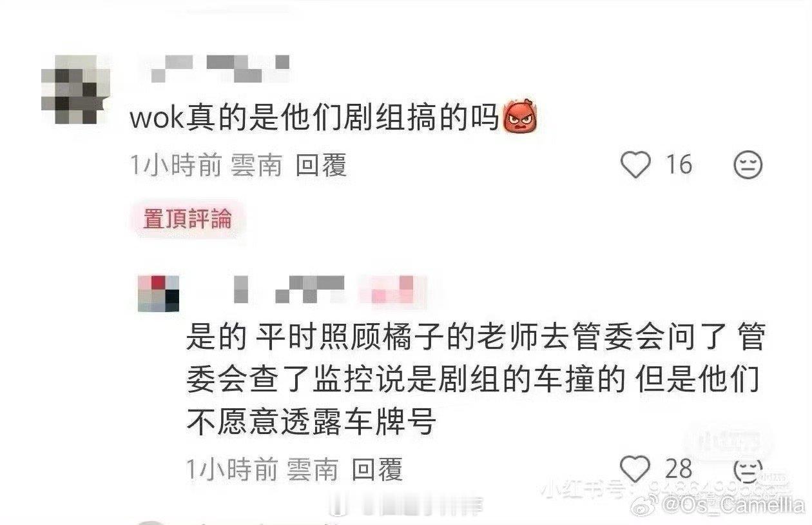The image size is (812, 525).
Task: Like the first comment with 16 likes
Action: click(x=635, y=165)
